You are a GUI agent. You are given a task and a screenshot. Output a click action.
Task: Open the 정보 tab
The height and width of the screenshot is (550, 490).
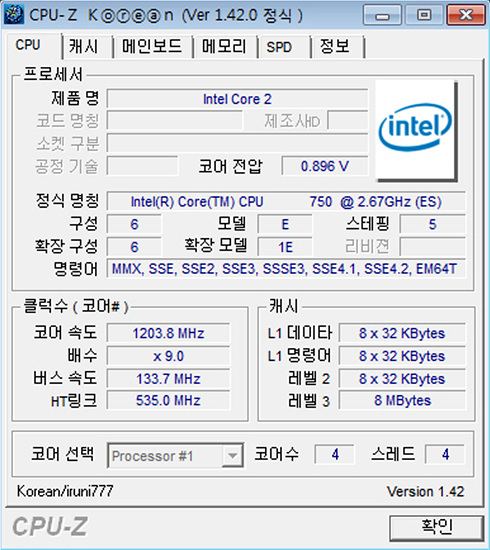point(335,46)
